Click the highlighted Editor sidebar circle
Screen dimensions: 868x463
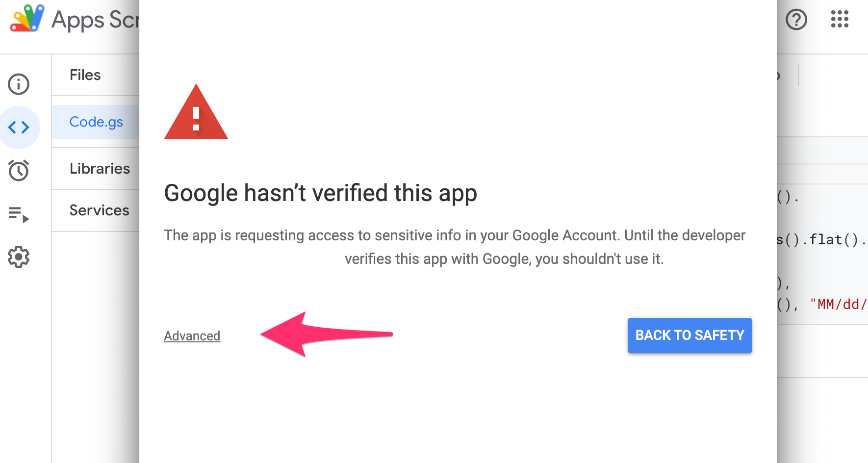coord(20,128)
